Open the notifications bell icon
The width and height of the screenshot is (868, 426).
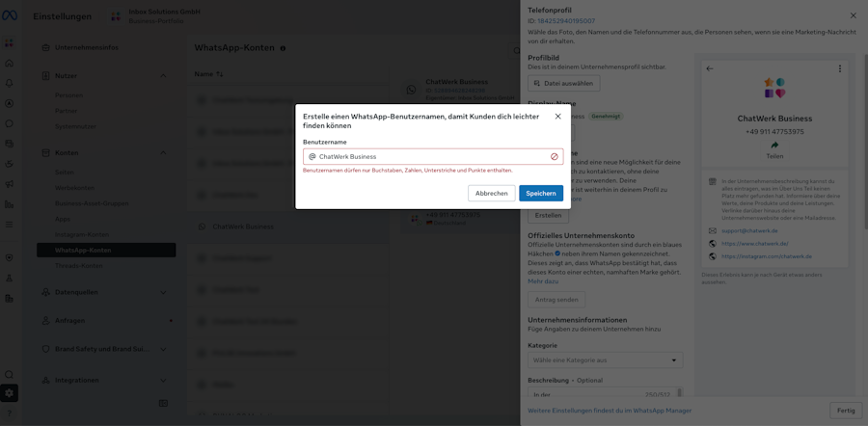click(x=9, y=83)
